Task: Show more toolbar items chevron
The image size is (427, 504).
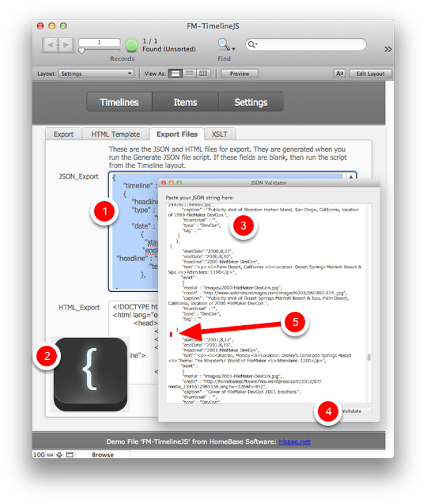Action: pyautogui.click(x=387, y=49)
